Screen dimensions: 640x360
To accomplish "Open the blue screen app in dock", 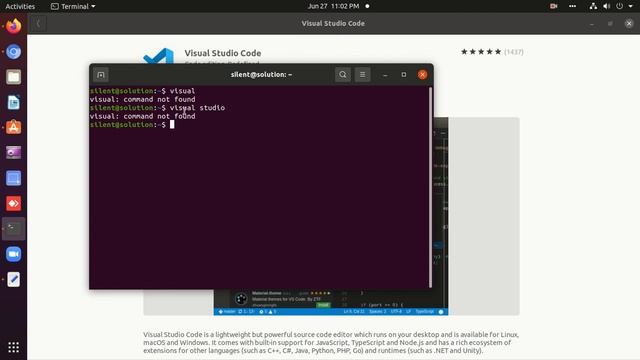I will (x=13, y=178).
